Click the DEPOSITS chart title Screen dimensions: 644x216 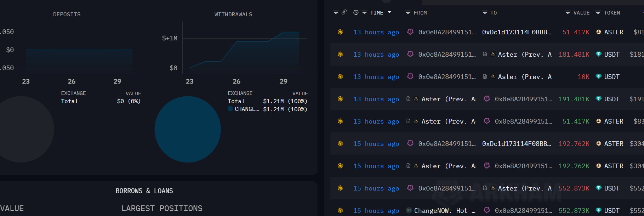click(67, 15)
